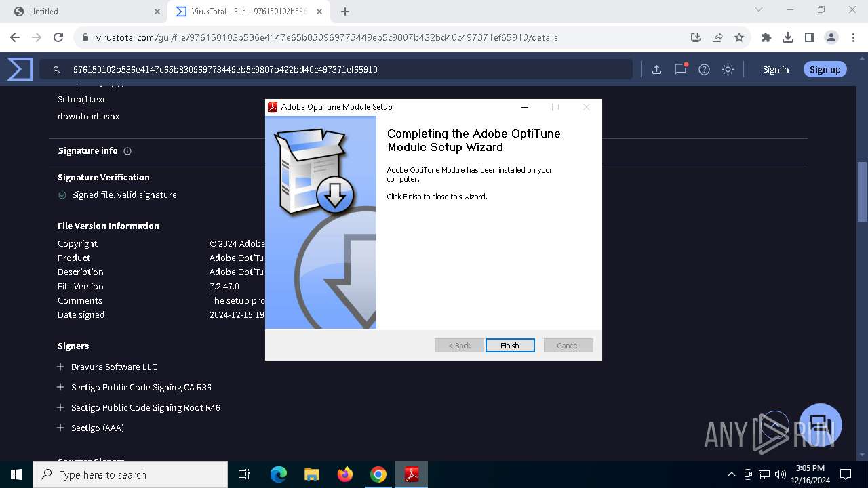Click the Back button in setup wizard
The image size is (868, 488).
click(459, 346)
